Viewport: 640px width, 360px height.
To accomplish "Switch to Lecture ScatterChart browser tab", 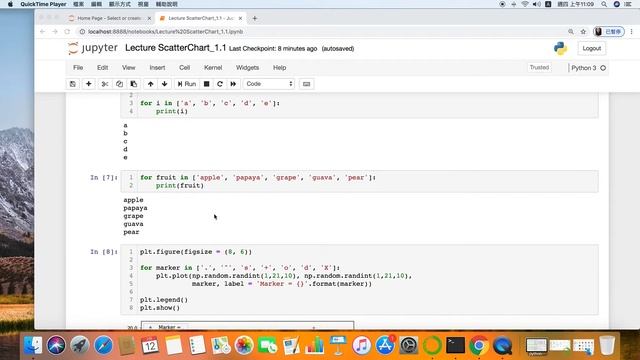I will click(x=200, y=18).
